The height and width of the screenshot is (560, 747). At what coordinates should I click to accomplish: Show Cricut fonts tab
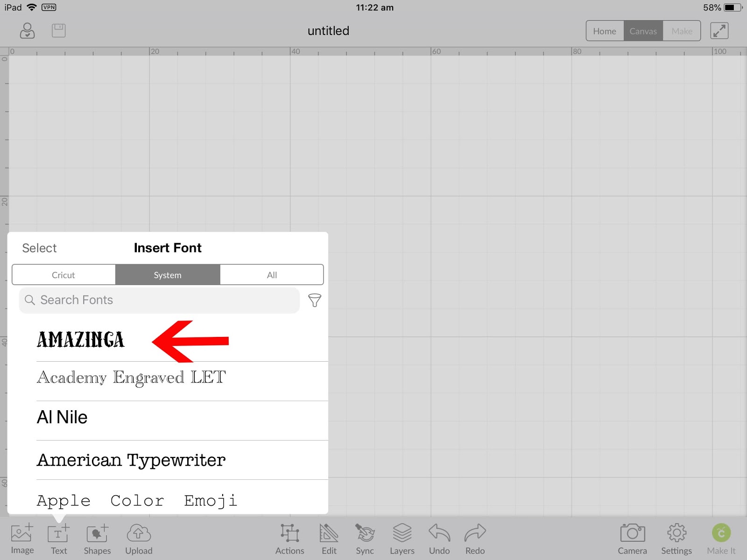pyautogui.click(x=63, y=275)
